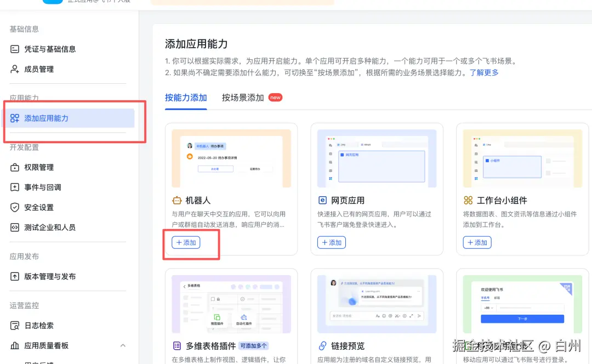Switch to 按能力添加 tab
592x364 pixels.
(186, 98)
